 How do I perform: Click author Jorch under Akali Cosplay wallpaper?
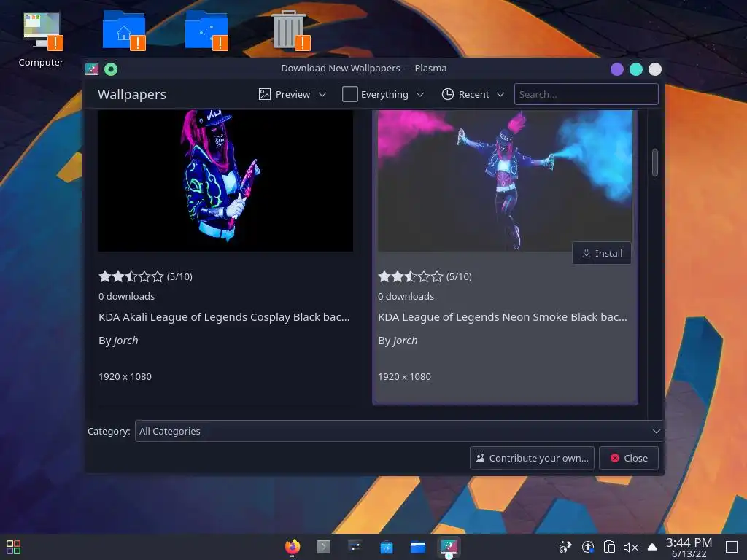point(125,341)
